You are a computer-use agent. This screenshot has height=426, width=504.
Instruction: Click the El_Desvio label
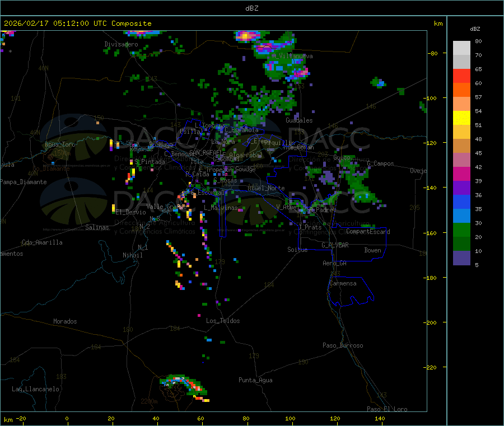click(x=131, y=212)
